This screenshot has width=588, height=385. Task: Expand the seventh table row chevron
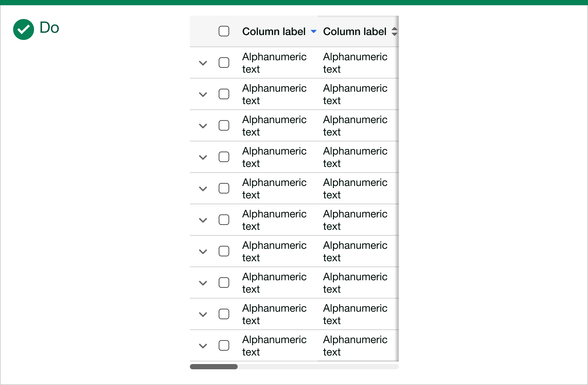click(x=203, y=251)
